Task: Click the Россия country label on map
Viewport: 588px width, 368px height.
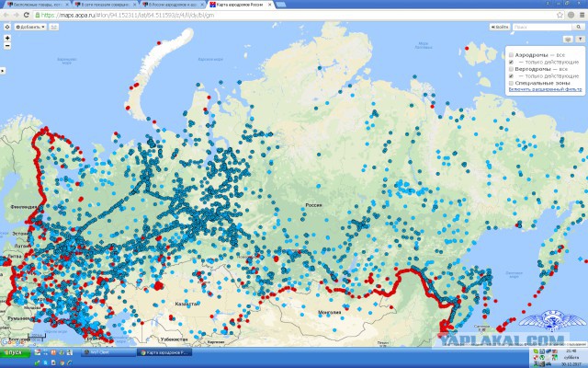Action: pyautogui.click(x=313, y=205)
